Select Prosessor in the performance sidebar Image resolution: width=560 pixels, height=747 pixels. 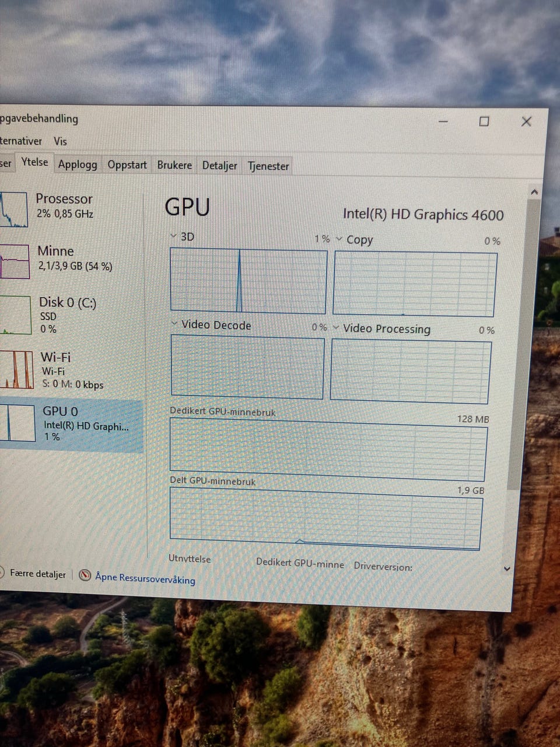[x=71, y=209]
